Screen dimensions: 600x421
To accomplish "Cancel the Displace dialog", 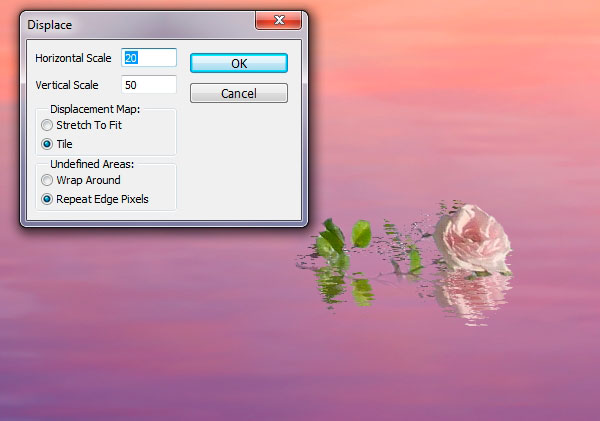I will click(239, 93).
